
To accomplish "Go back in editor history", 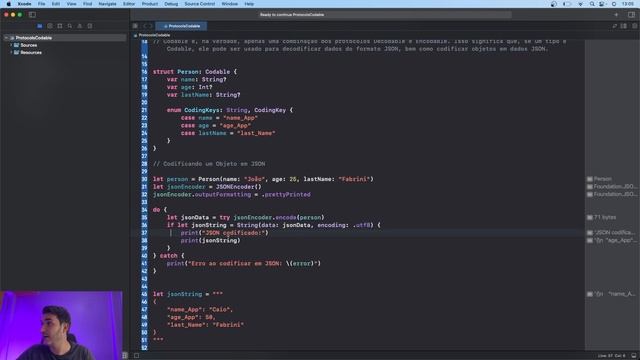I will (x=145, y=26).
